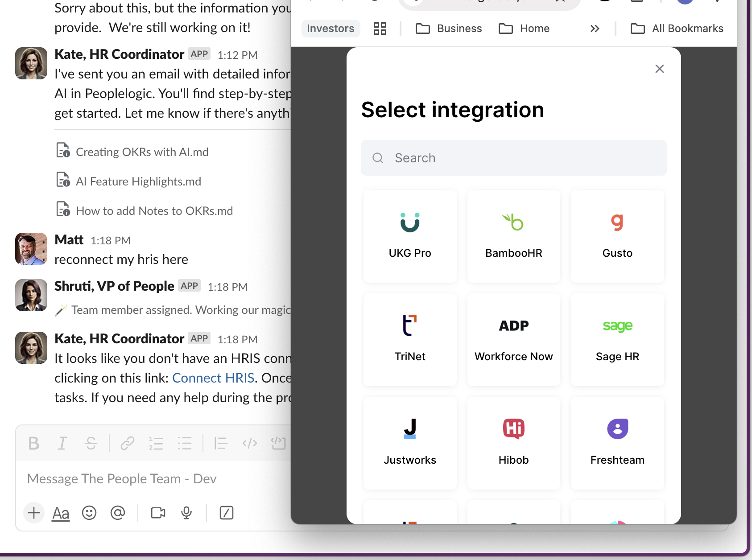This screenshot has width=752, height=560.
Task: Create a bulleted list
Action: [x=185, y=443]
